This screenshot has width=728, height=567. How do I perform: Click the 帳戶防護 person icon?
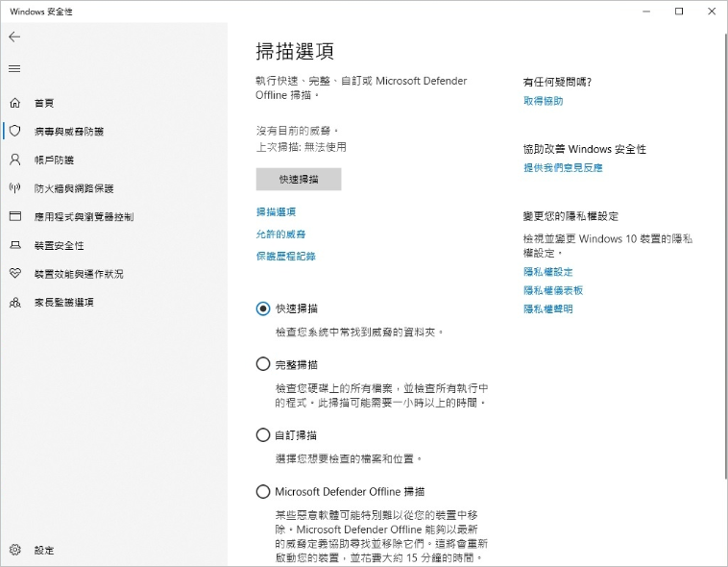(14, 160)
